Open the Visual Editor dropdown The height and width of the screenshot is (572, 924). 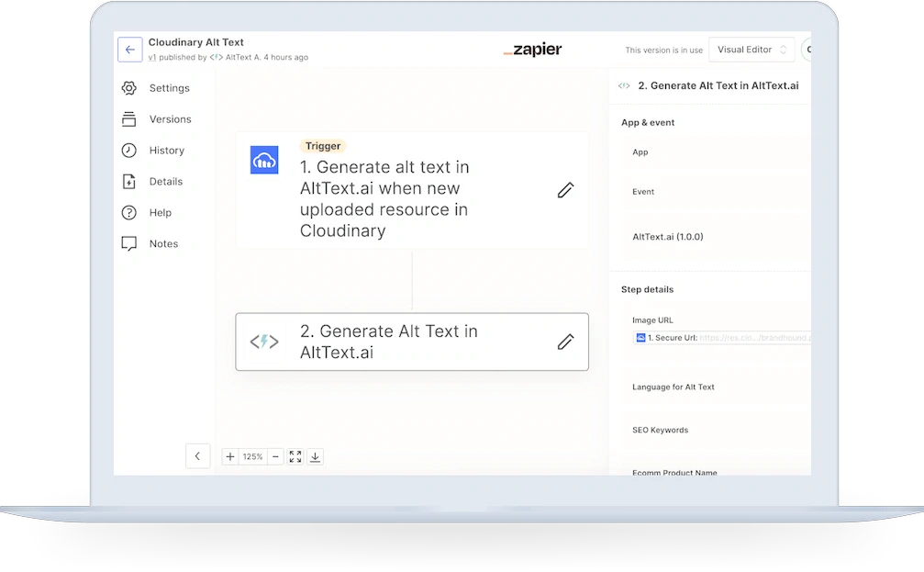click(751, 50)
